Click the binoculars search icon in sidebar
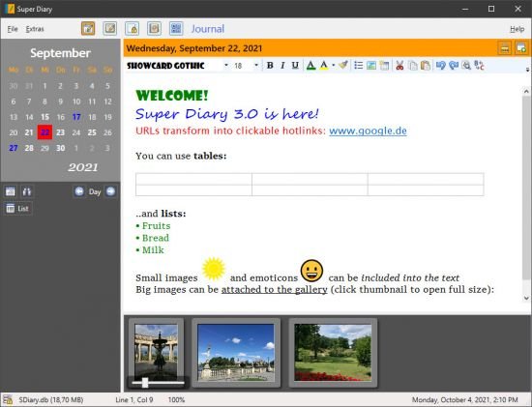Screen dimensions: 532x407 coord(26,191)
